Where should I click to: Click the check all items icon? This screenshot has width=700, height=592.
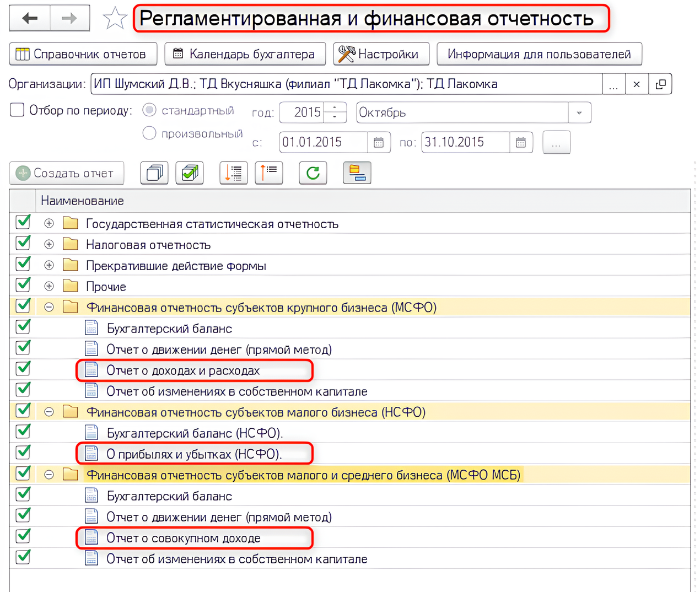(190, 173)
